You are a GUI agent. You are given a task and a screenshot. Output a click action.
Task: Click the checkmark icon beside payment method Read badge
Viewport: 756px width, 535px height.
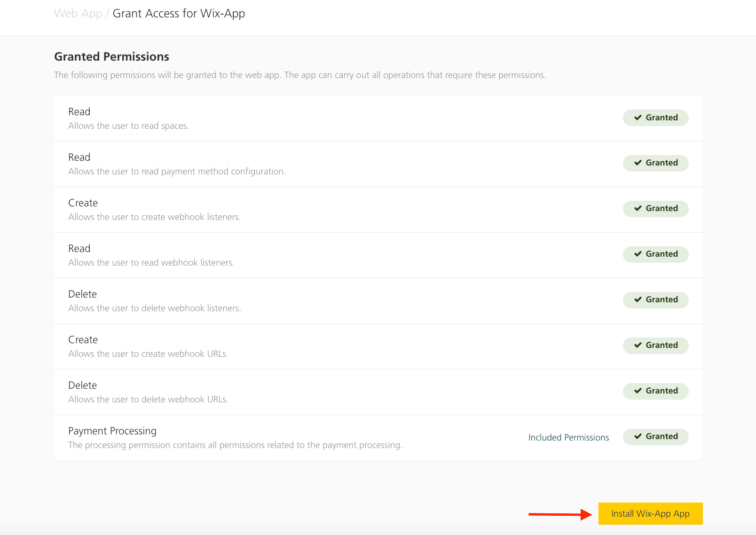point(639,163)
